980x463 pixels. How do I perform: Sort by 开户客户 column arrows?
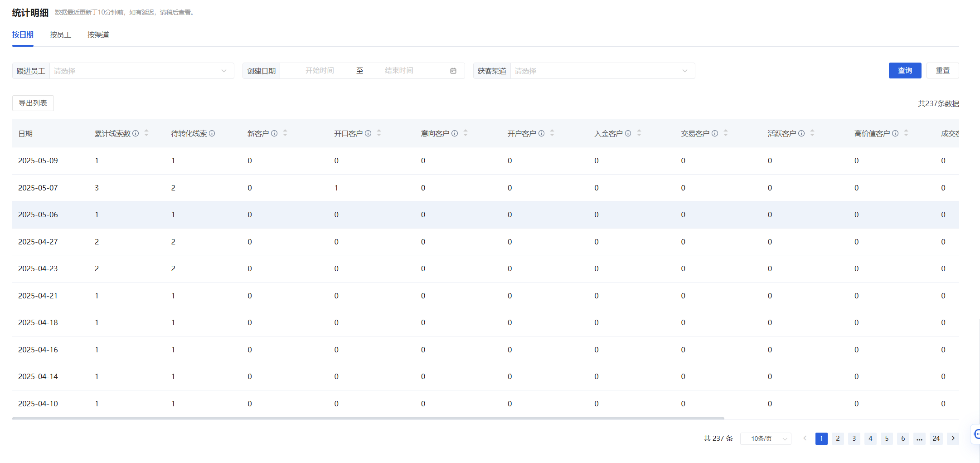(x=552, y=133)
